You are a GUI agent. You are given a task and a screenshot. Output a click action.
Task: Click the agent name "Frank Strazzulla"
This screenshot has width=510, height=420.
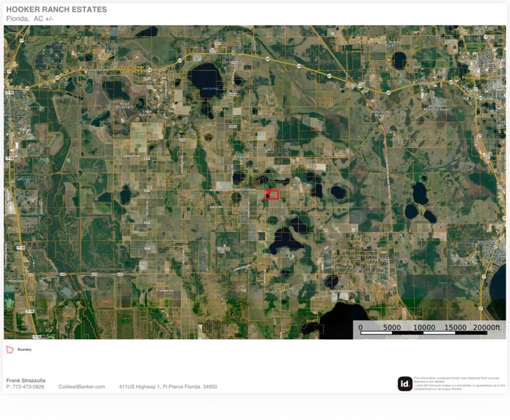26,380
